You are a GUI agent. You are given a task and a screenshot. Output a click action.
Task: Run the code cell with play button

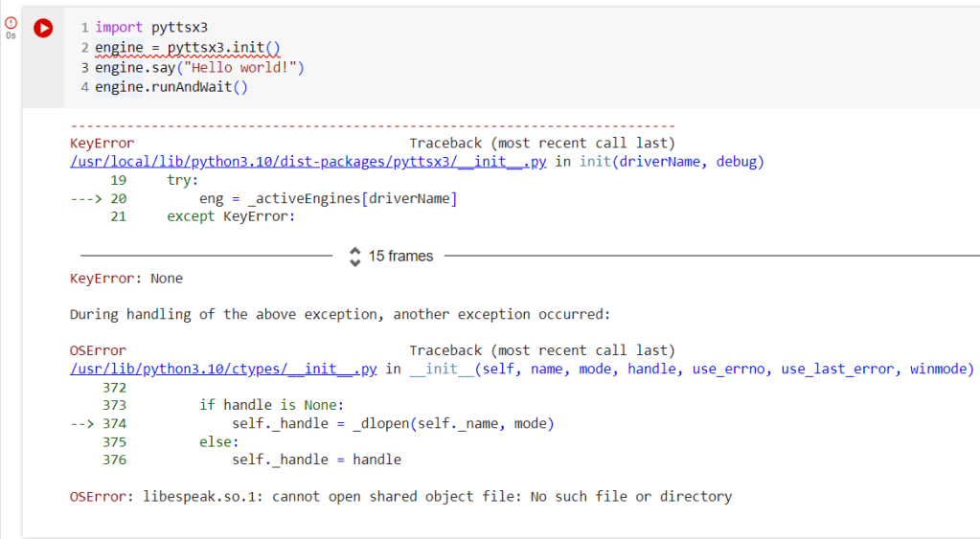click(42, 29)
